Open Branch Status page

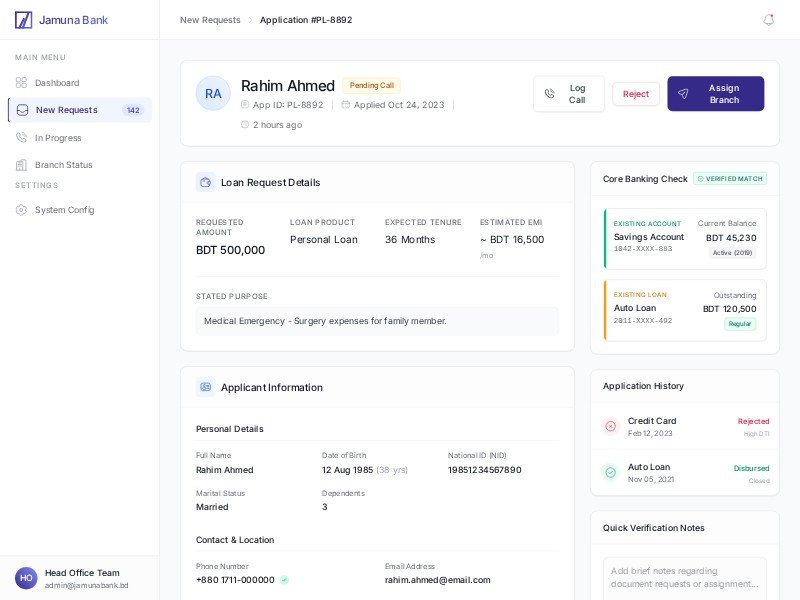click(x=63, y=165)
